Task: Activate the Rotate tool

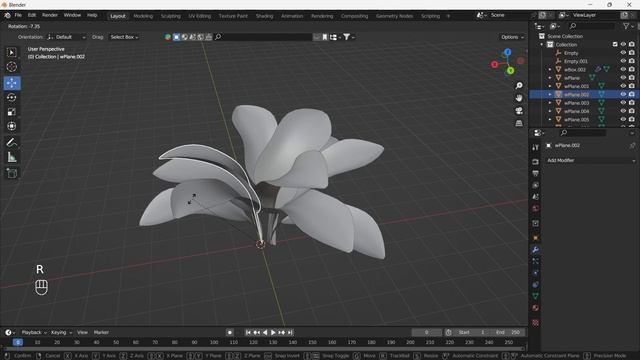Action: [11, 97]
